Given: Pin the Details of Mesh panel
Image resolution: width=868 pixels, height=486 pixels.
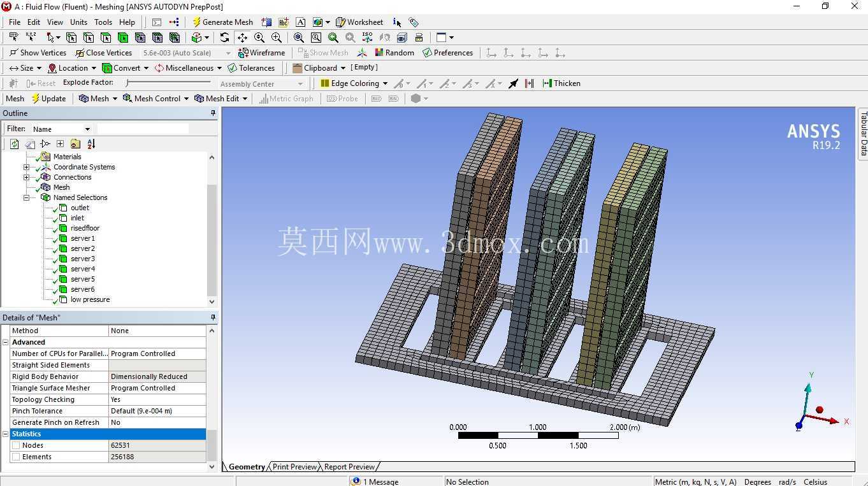Looking at the screenshot, I should click(x=213, y=317).
